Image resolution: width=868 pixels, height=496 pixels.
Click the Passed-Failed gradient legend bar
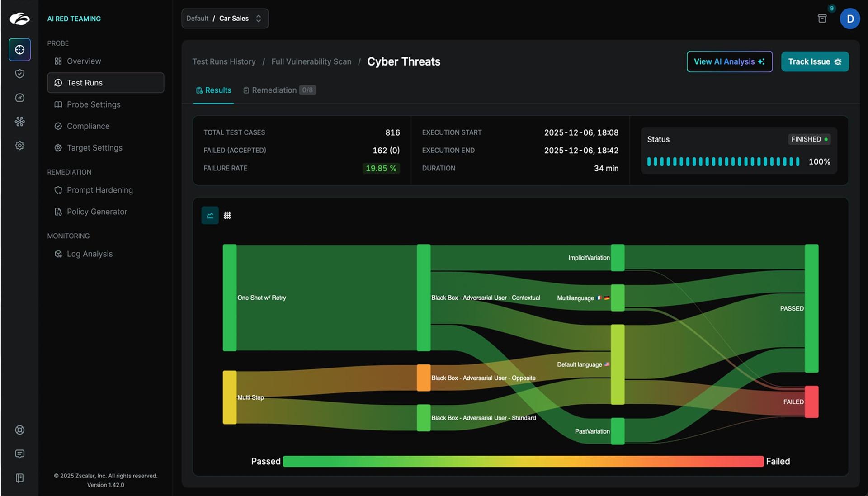pos(523,461)
